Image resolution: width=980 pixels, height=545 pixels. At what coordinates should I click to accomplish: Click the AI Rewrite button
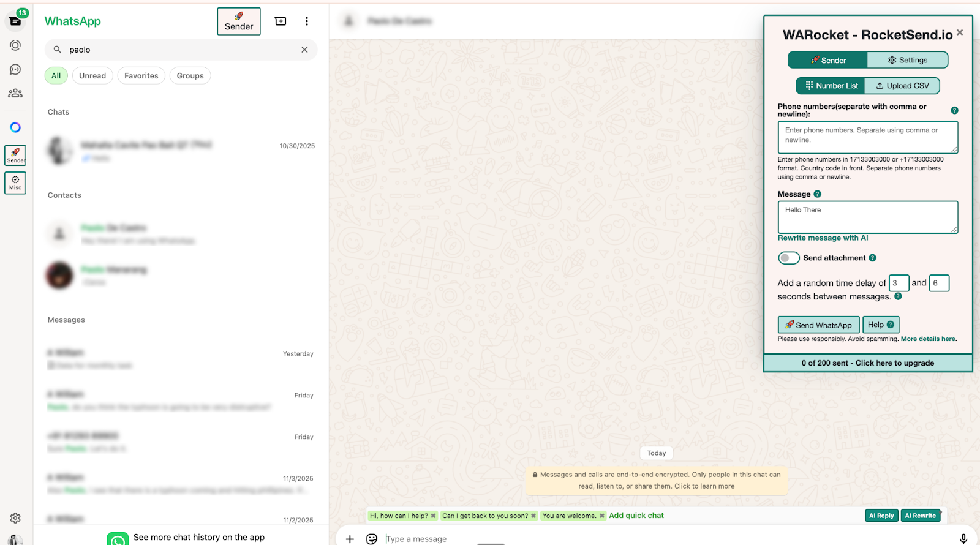point(921,516)
